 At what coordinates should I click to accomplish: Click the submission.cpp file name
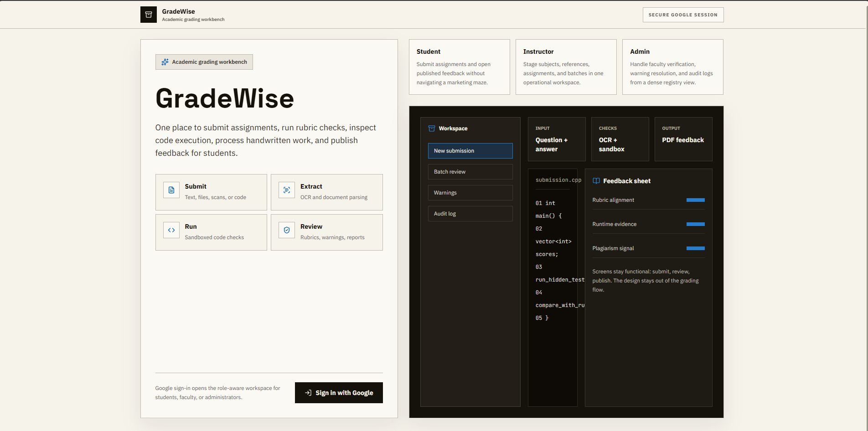coord(558,180)
